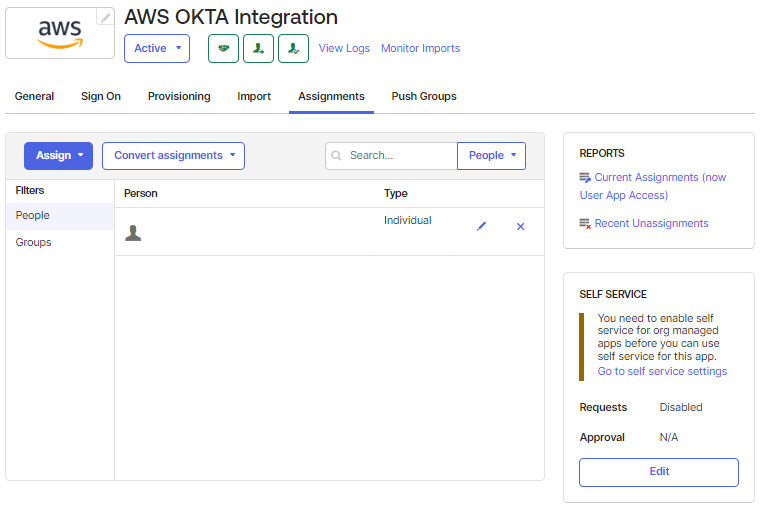Viewport: 767px width, 505px height.
Task: Select the Groups filter in sidebar
Action: pos(60,243)
